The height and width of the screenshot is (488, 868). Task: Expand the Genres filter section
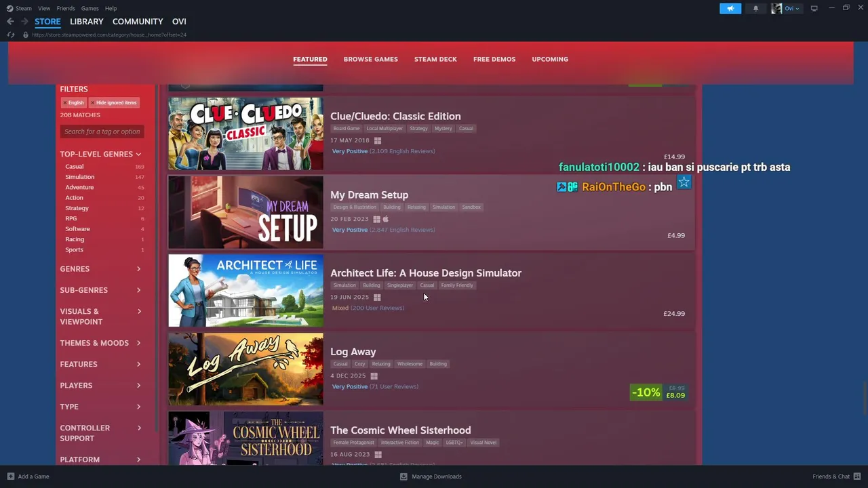[100, 269]
